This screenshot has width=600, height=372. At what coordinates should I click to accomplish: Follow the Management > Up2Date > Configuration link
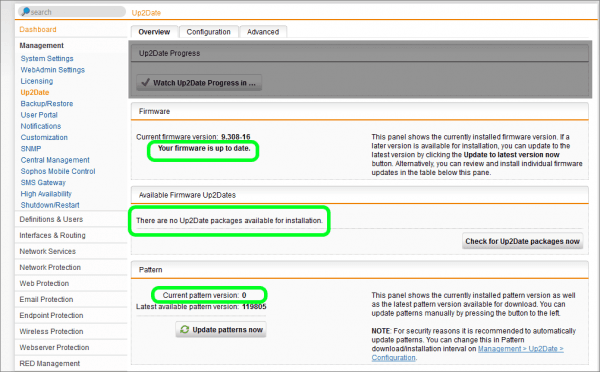[467, 353]
